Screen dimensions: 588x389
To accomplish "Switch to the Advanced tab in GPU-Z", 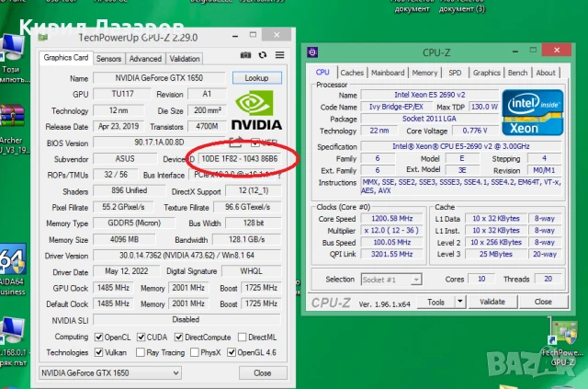I will tap(145, 59).
